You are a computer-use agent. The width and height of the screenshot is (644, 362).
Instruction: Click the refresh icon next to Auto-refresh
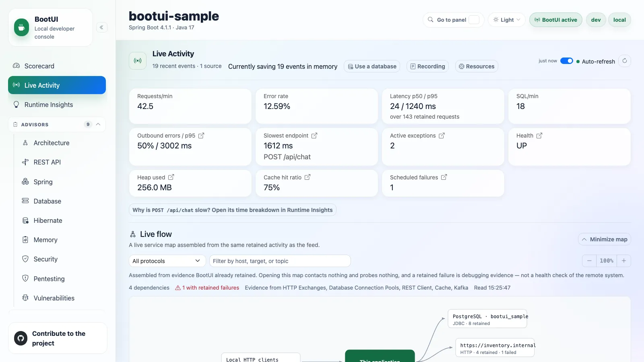pos(625,61)
